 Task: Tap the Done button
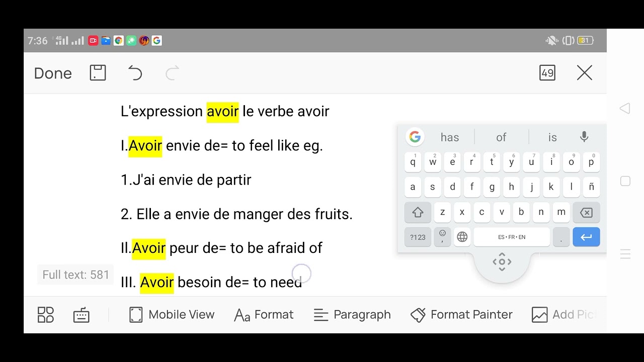pyautogui.click(x=53, y=73)
